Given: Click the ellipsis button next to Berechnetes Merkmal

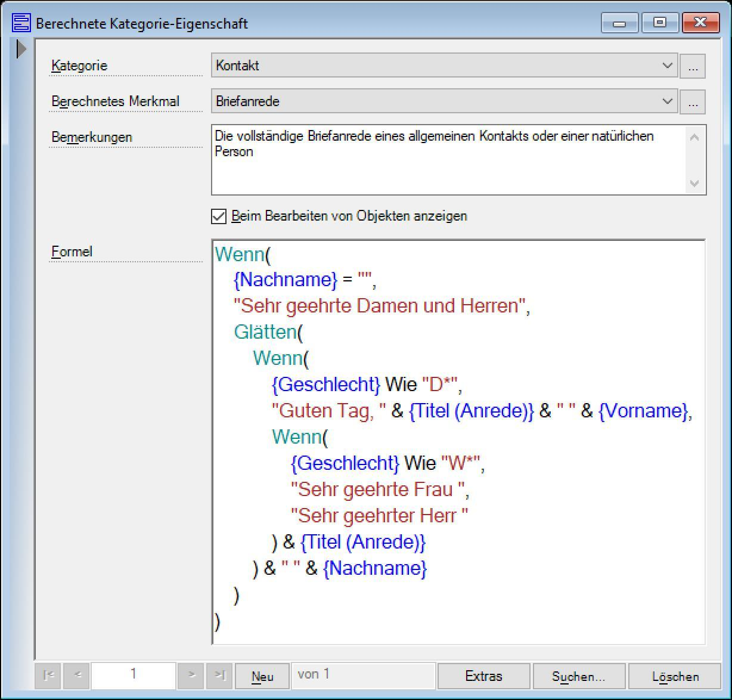Looking at the screenshot, I should click(693, 102).
